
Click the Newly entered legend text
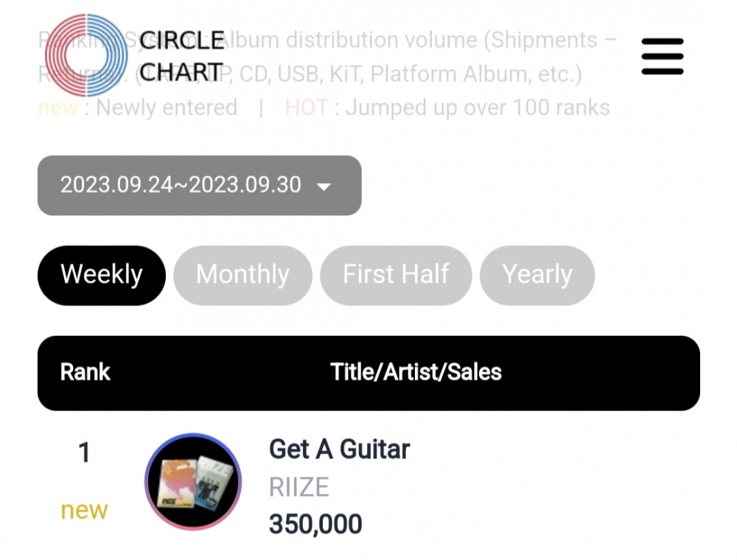pos(167,108)
